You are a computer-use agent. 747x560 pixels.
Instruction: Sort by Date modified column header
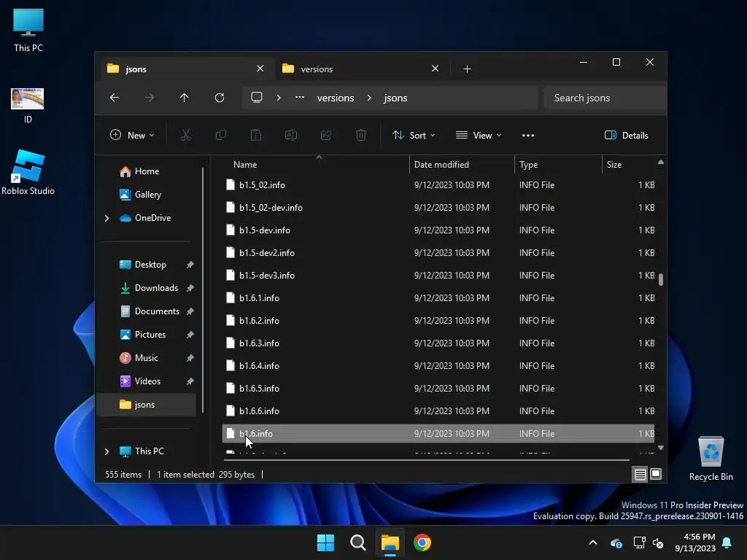[x=462, y=165]
